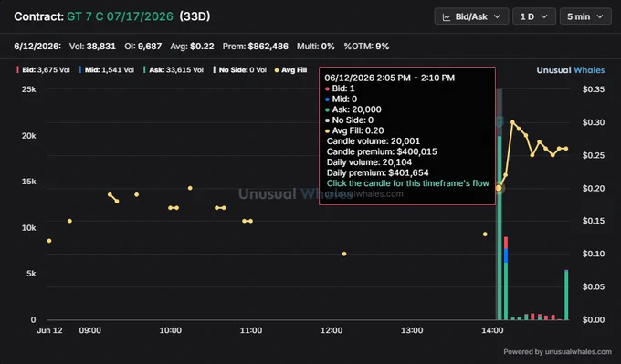This screenshot has width=621, height=364.
Task: Click 'Candle premium: $400,015' in tooltip
Action: point(382,151)
